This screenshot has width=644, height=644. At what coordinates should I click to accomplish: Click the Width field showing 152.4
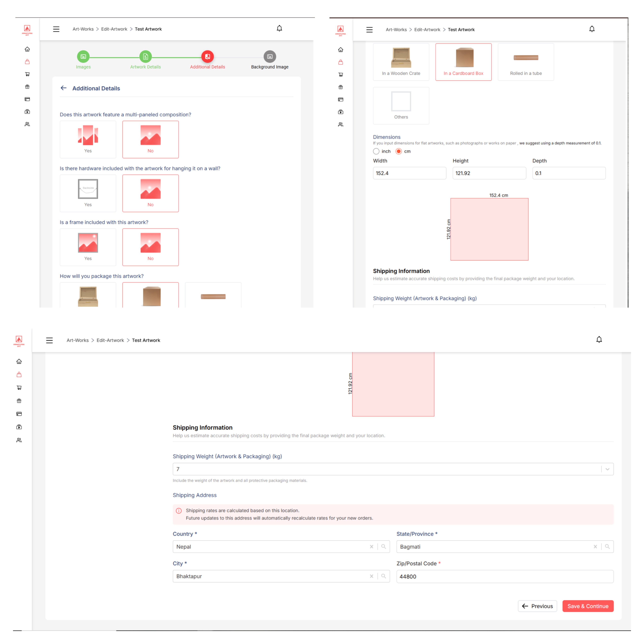409,173
